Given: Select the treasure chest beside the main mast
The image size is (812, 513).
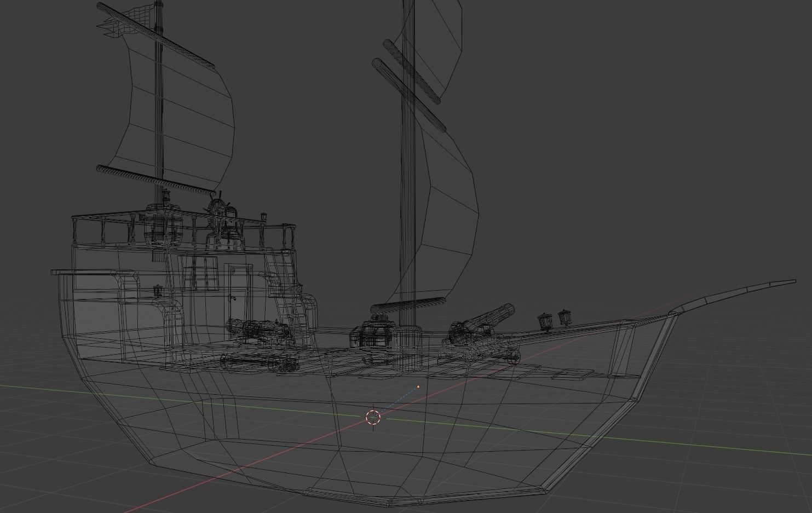Looking at the screenshot, I should pos(373,337).
